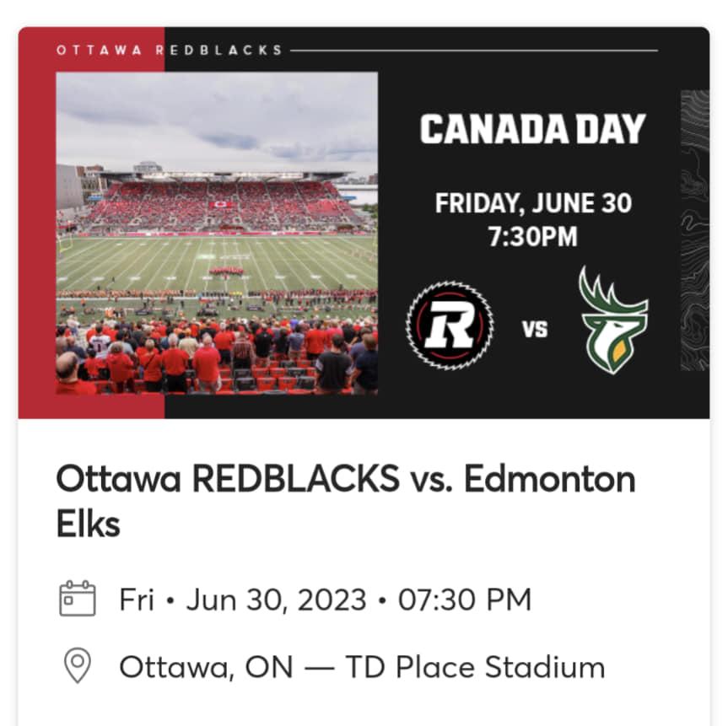Click the Canada Day headline text
Image resolution: width=728 pixels, height=726 pixels.
pos(532,129)
